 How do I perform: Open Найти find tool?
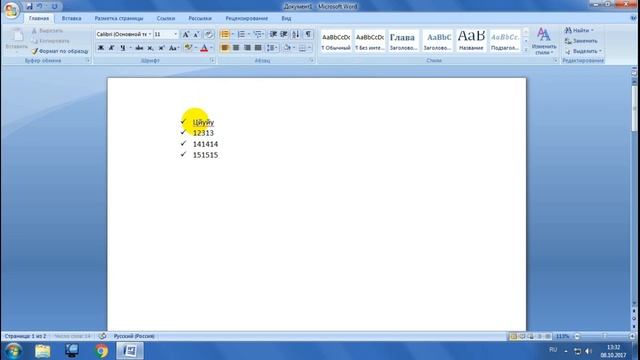pyautogui.click(x=579, y=31)
